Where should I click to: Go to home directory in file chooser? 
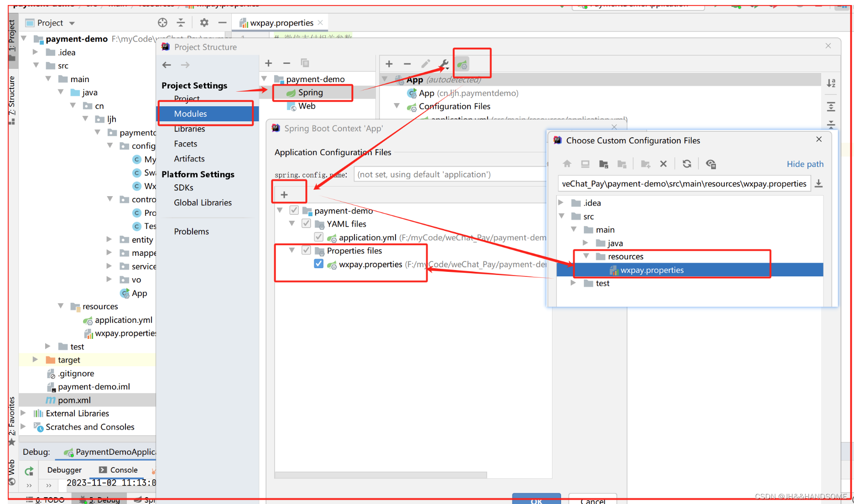point(567,164)
